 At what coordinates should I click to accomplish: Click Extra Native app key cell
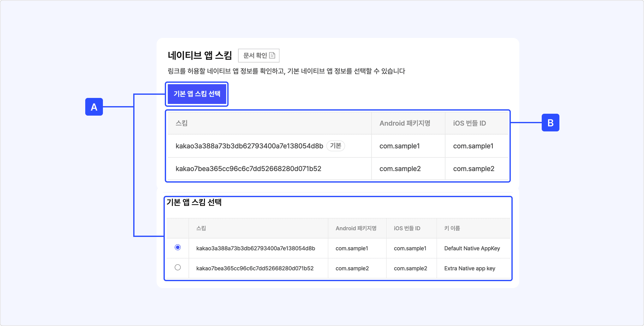(x=469, y=268)
